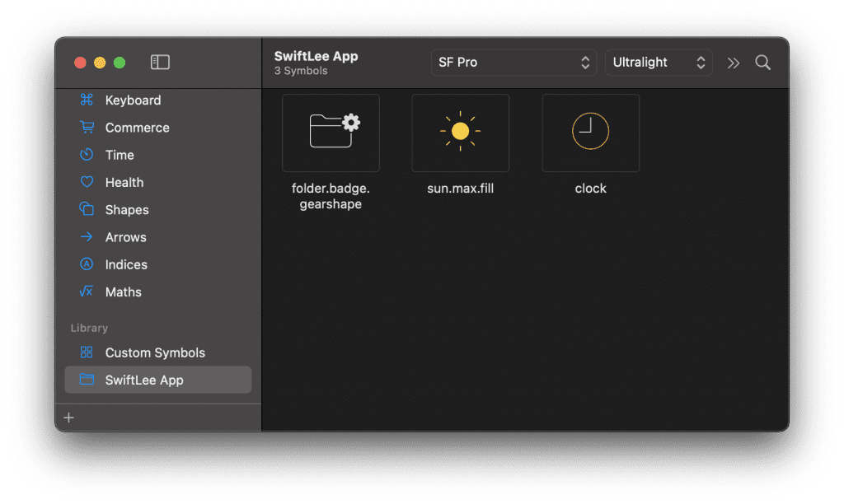Image resolution: width=844 pixels, height=504 pixels.
Task: Click the sun.max.fill name label
Action: [x=460, y=189]
